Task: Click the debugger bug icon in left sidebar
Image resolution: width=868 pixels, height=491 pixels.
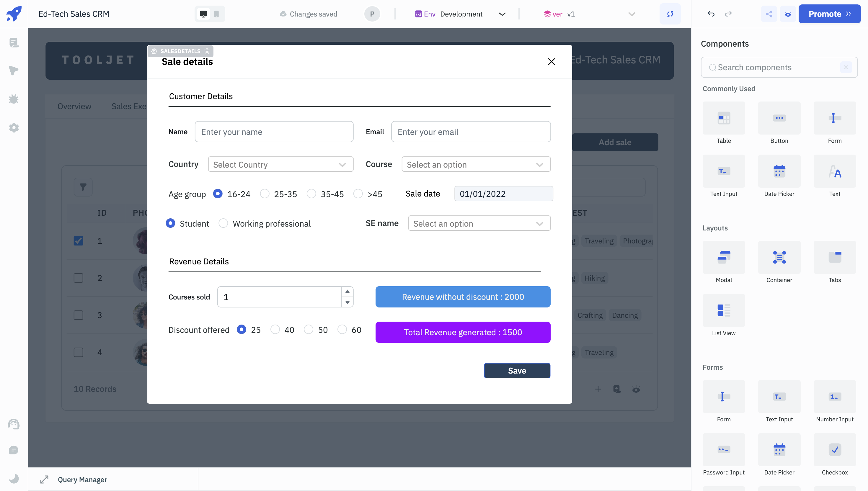Action: (x=14, y=99)
